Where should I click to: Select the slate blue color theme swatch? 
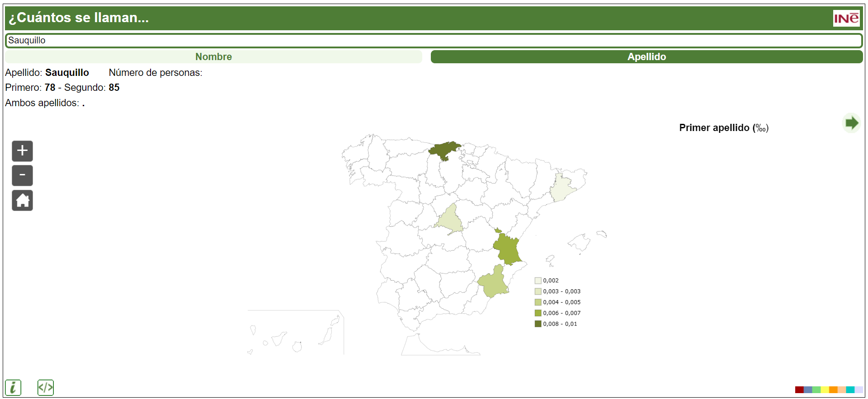(x=808, y=390)
